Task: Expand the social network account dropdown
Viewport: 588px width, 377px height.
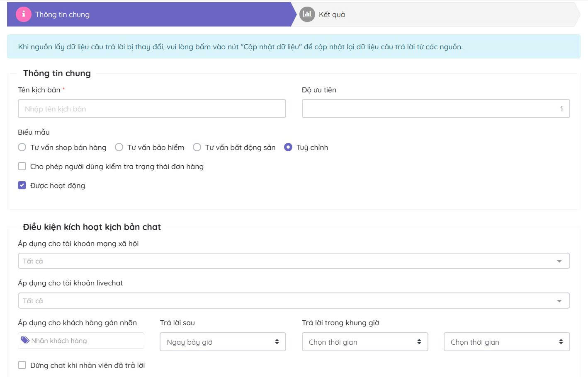Action: [294, 261]
